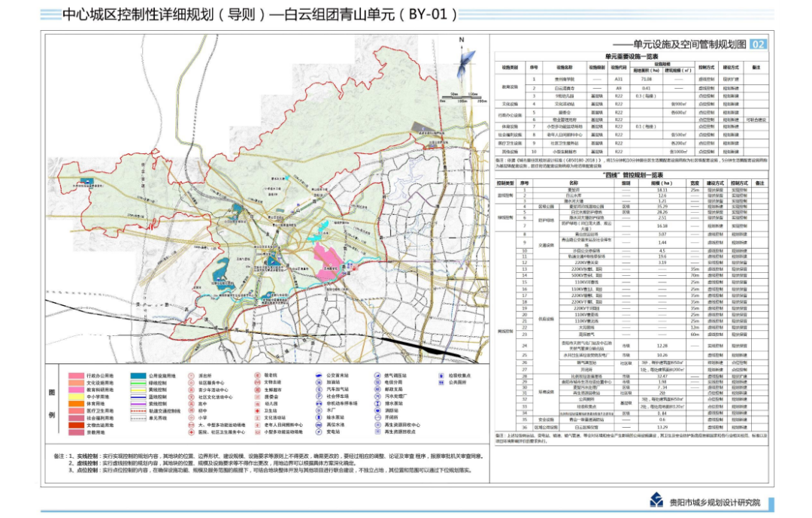Select the 35.29 scale value
812x518 pixels.
click(662, 206)
